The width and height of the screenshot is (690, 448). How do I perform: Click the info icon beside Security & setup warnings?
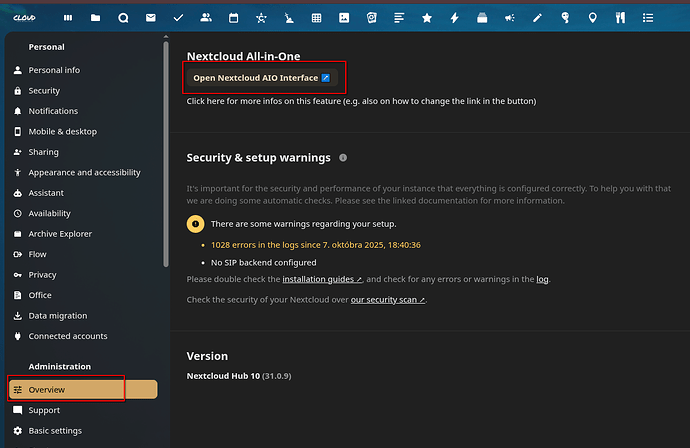[343, 158]
